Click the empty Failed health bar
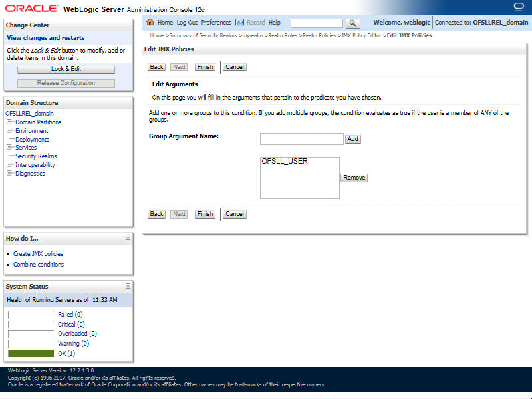 [x=31, y=315]
